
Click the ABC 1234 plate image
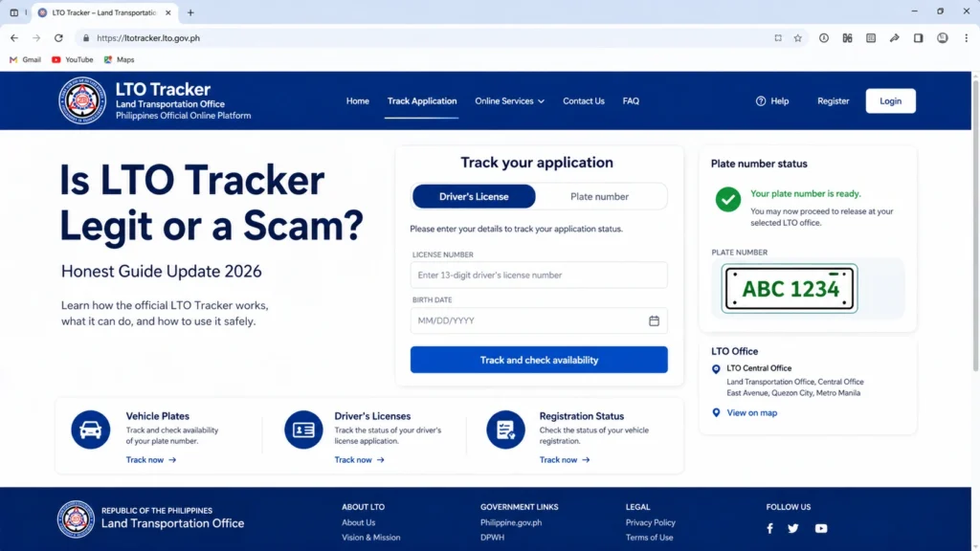click(x=790, y=288)
